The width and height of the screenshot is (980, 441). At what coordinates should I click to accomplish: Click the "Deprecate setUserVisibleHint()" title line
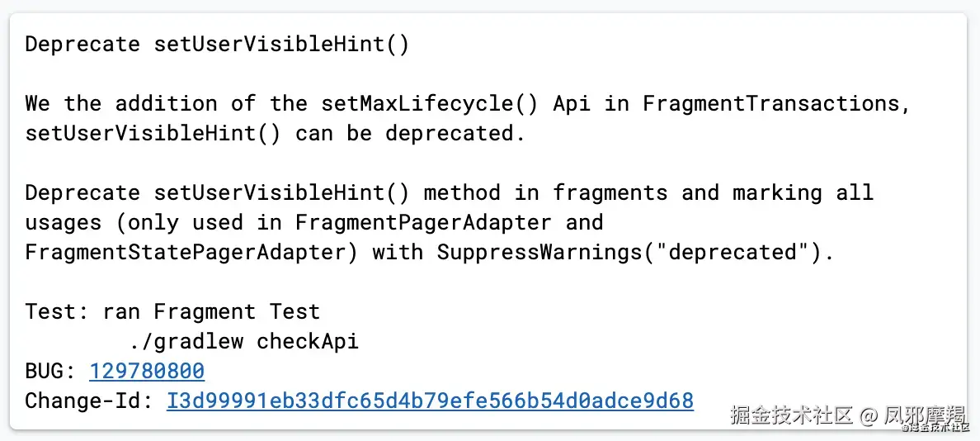pos(217,45)
